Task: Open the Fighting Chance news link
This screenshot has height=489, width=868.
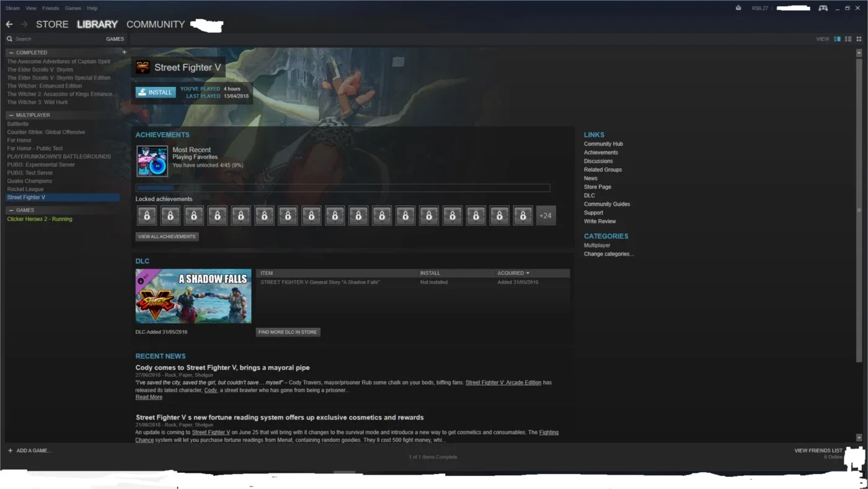Action: coord(549,433)
